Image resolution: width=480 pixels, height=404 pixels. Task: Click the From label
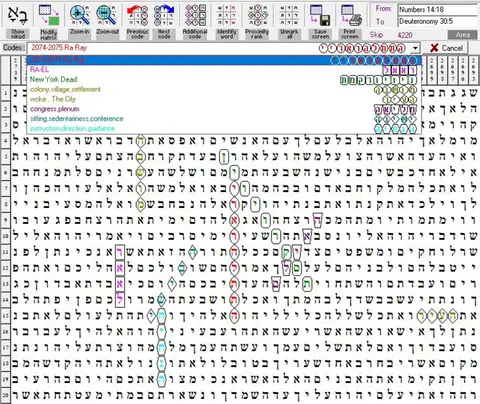click(384, 9)
